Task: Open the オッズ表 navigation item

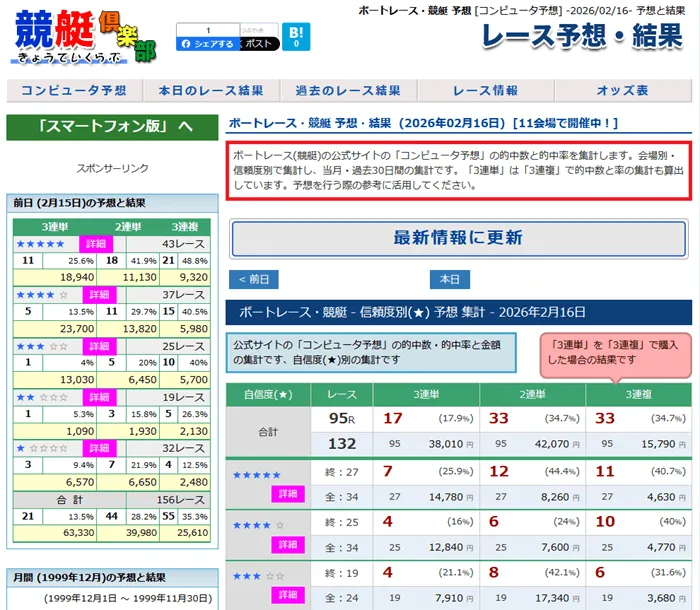Action: click(x=622, y=91)
